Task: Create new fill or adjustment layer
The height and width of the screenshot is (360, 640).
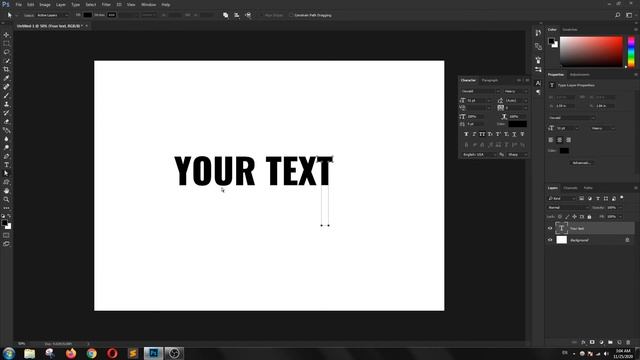Action: coord(601,342)
